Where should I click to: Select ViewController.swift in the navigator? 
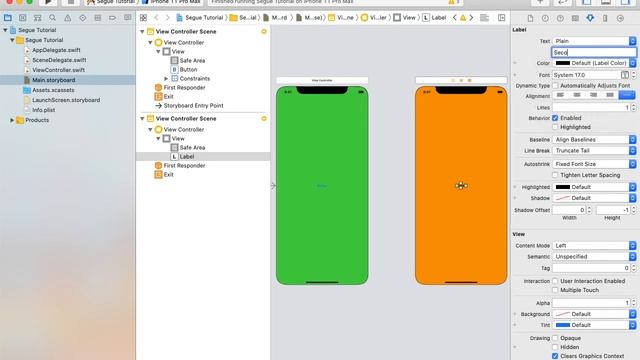click(58, 70)
